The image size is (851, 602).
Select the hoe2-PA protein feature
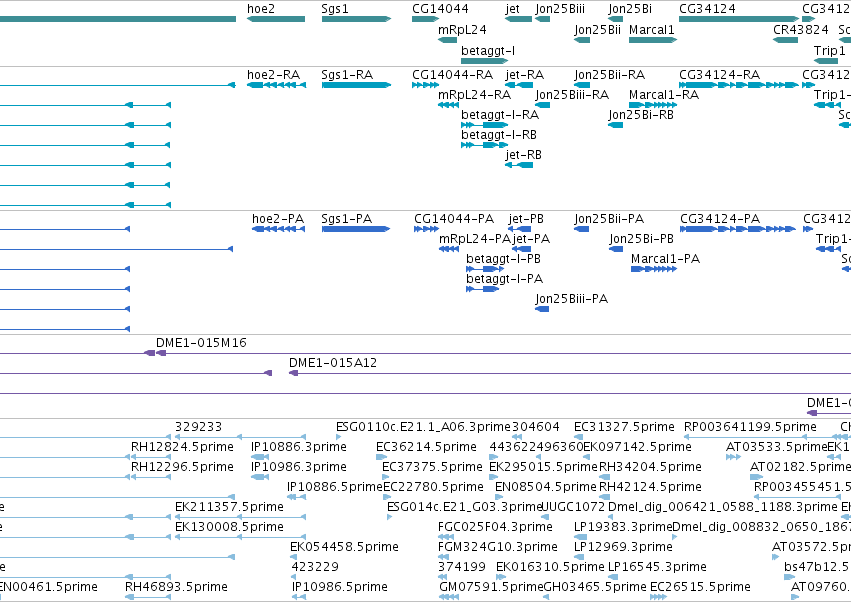[x=278, y=229]
